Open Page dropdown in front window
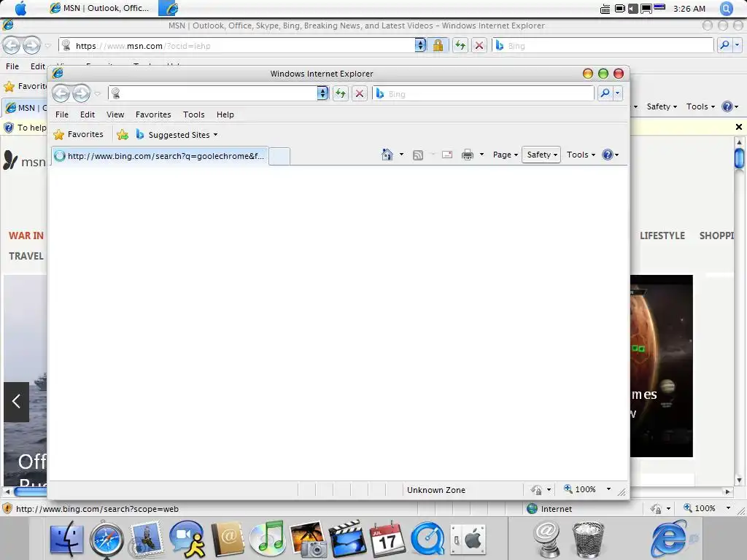The height and width of the screenshot is (560, 747). [x=505, y=155]
